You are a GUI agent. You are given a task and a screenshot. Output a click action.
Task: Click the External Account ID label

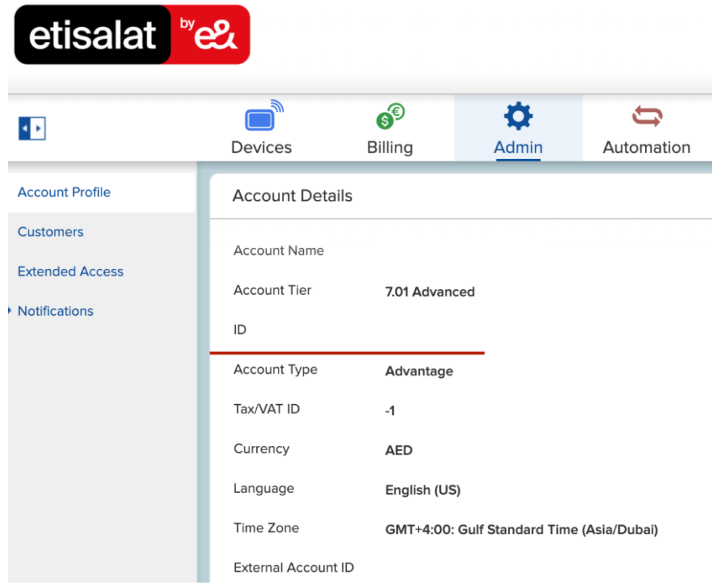293,568
